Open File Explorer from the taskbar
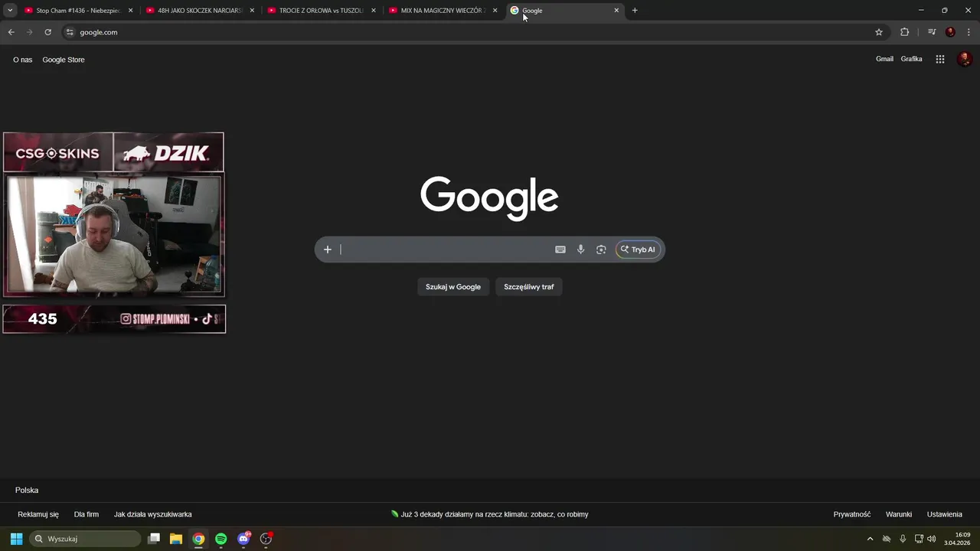 coord(176,539)
